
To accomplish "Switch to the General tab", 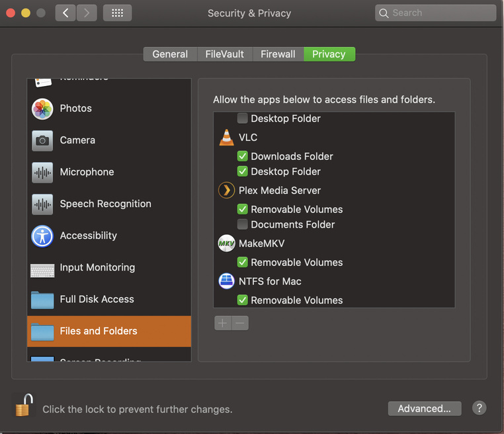I will (x=170, y=54).
